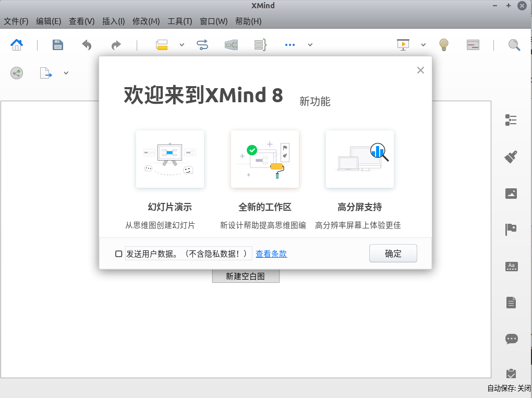
Task: Add a relationship with curved arrow icon
Action: tap(202, 45)
